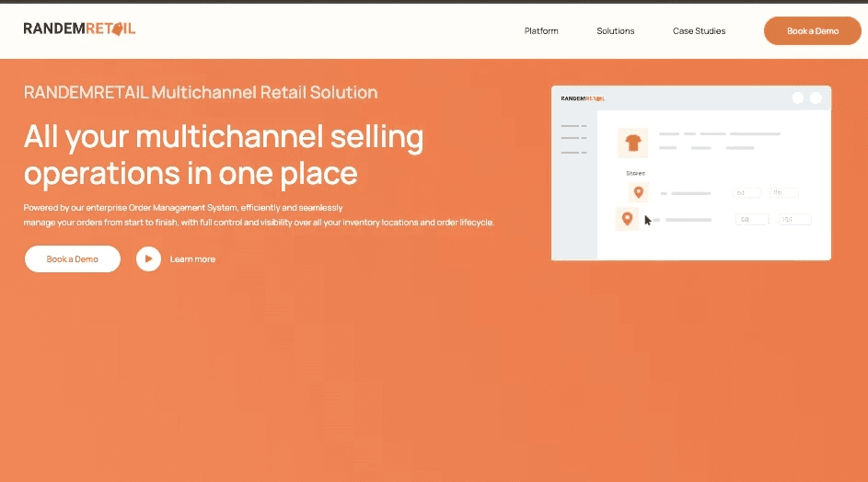The width and height of the screenshot is (868, 482).
Task: Click the upper store location pin icon
Action: (x=638, y=192)
